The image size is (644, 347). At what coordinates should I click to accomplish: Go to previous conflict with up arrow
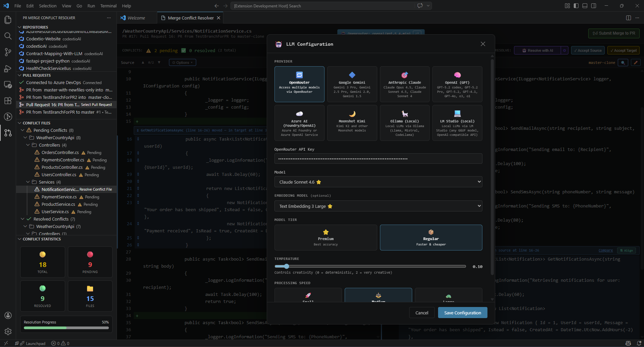pyautogui.click(x=143, y=63)
